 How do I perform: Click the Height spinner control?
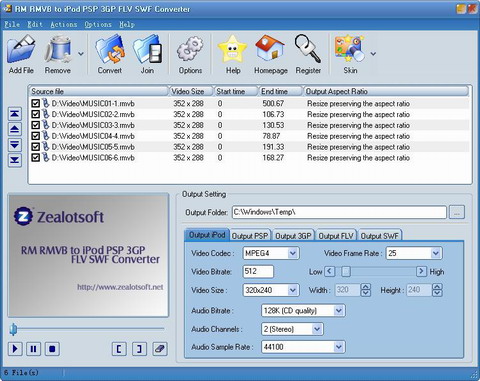point(437,290)
